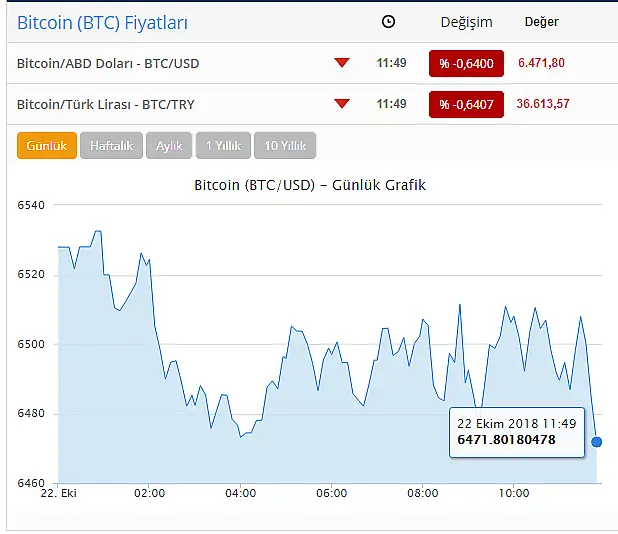Click the 11:49 time in the BTC/TRY row

click(x=391, y=104)
